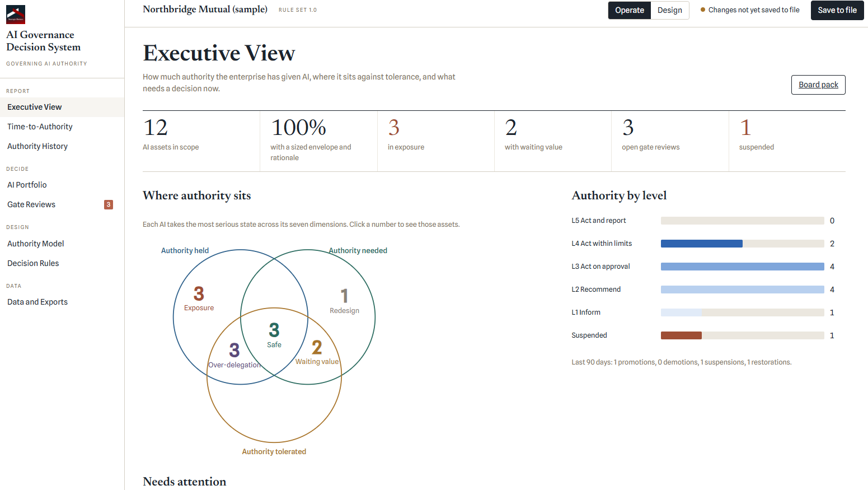Click the 'Authority by level' heading
This screenshot has height=490, width=868.
(x=619, y=195)
